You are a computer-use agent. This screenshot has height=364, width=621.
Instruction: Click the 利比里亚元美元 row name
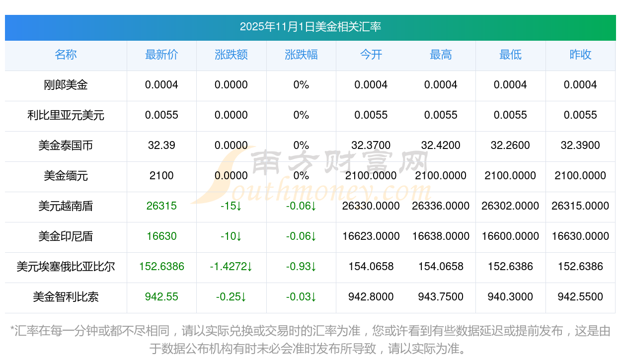pos(66,115)
